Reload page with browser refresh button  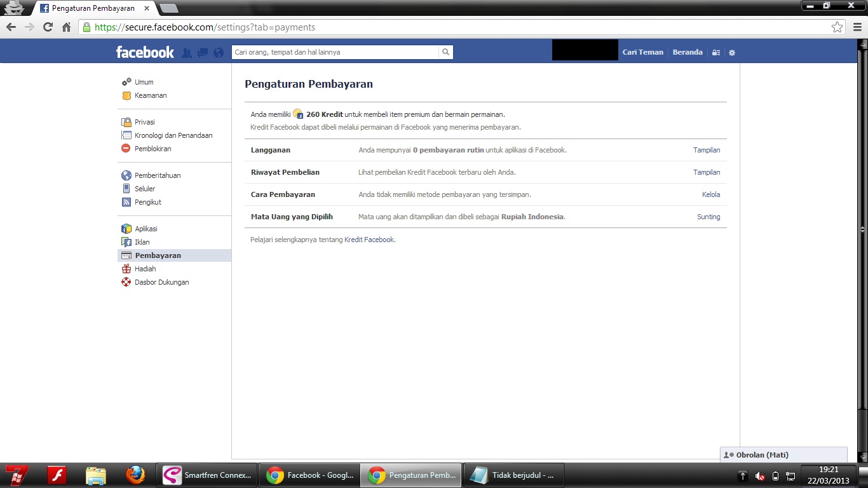tap(48, 27)
